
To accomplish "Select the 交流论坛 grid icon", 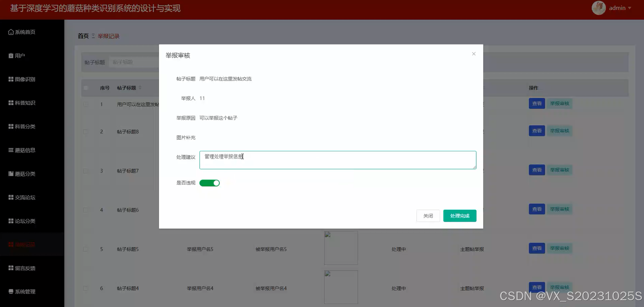I will [x=11, y=198].
